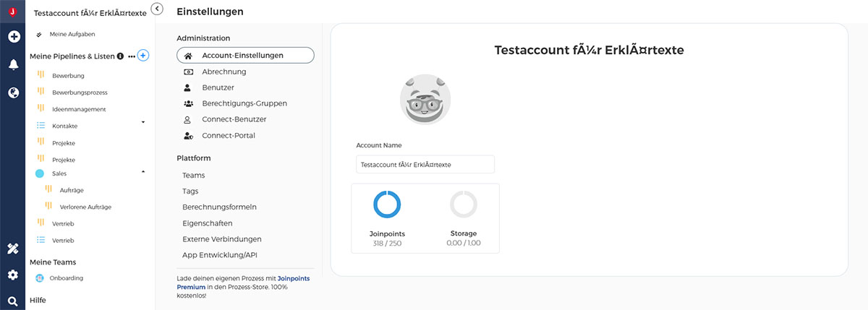
Task: Click the Account Name input field
Action: click(425, 165)
